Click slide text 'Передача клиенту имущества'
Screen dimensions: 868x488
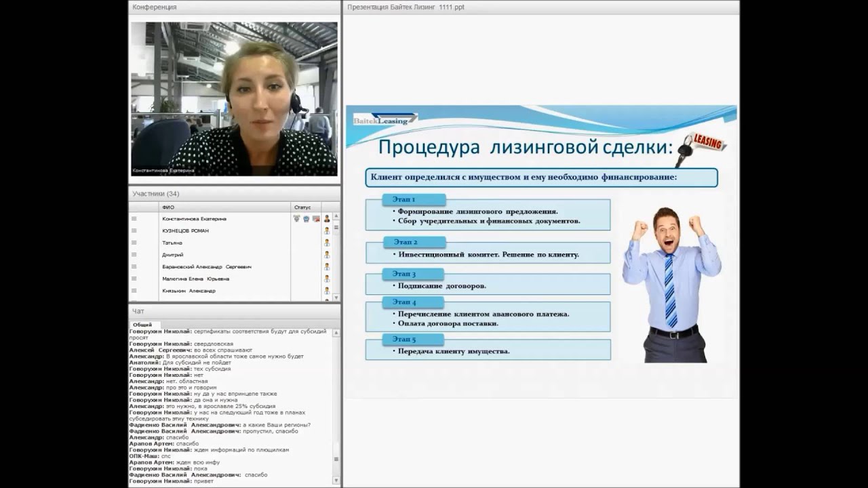tap(454, 351)
